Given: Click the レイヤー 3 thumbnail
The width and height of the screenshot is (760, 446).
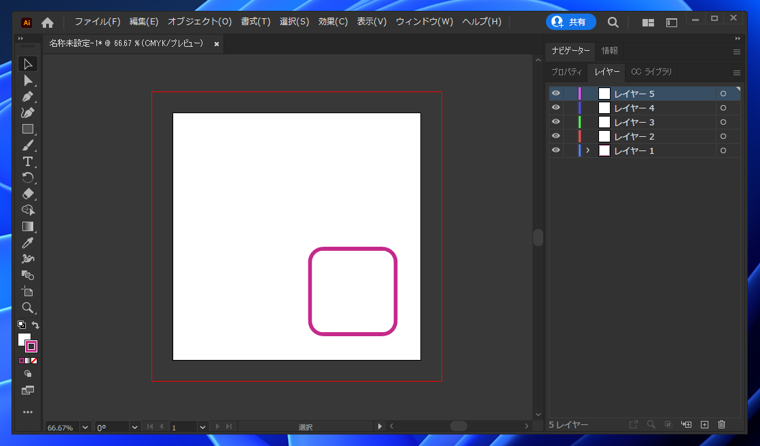Looking at the screenshot, I should 604,122.
